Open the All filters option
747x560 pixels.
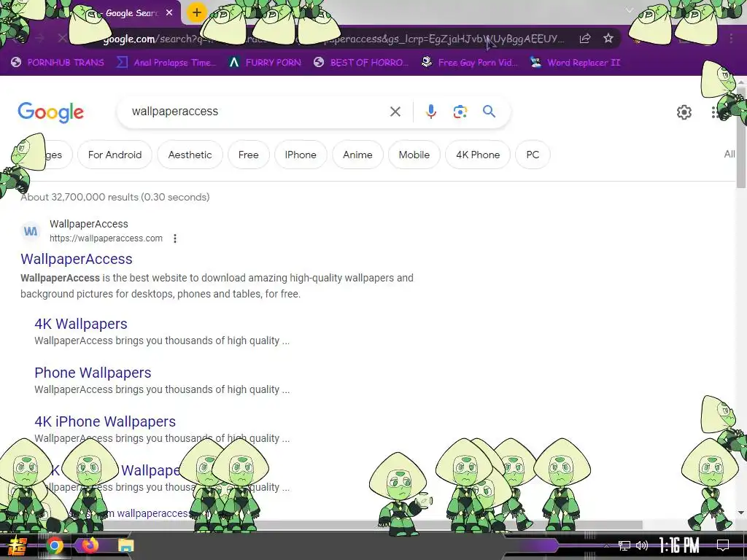coord(729,155)
